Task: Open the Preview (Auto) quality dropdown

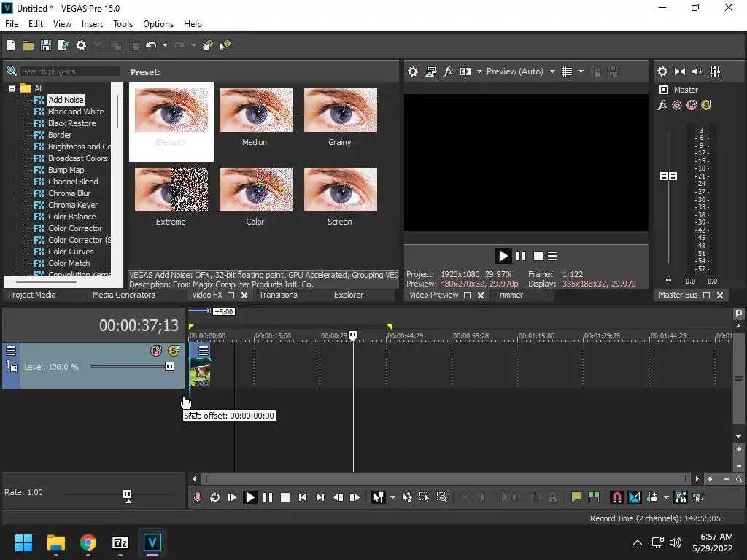Action: pyautogui.click(x=552, y=71)
